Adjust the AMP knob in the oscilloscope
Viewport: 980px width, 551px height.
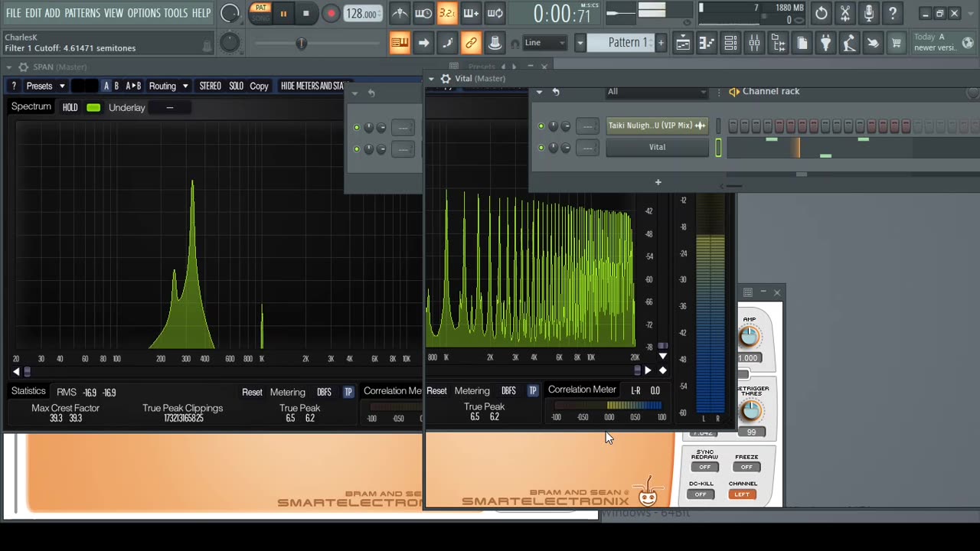pos(750,337)
